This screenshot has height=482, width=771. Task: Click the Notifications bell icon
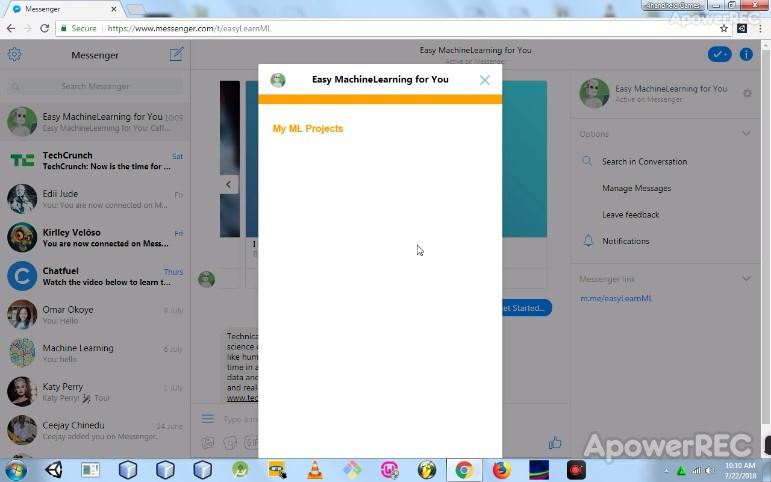[x=588, y=241]
